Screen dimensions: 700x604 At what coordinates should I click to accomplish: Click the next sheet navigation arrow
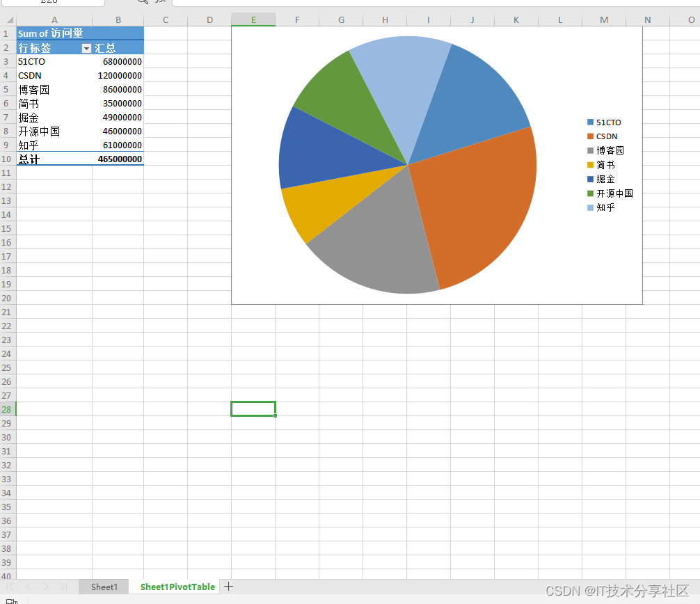pyautogui.click(x=45, y=587)
